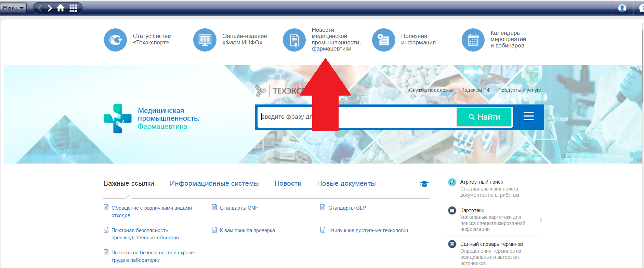This screenshot has height=268, width=644.
Task: Click the Медицинская промышленность cross logo
Action: coord(118,118)
